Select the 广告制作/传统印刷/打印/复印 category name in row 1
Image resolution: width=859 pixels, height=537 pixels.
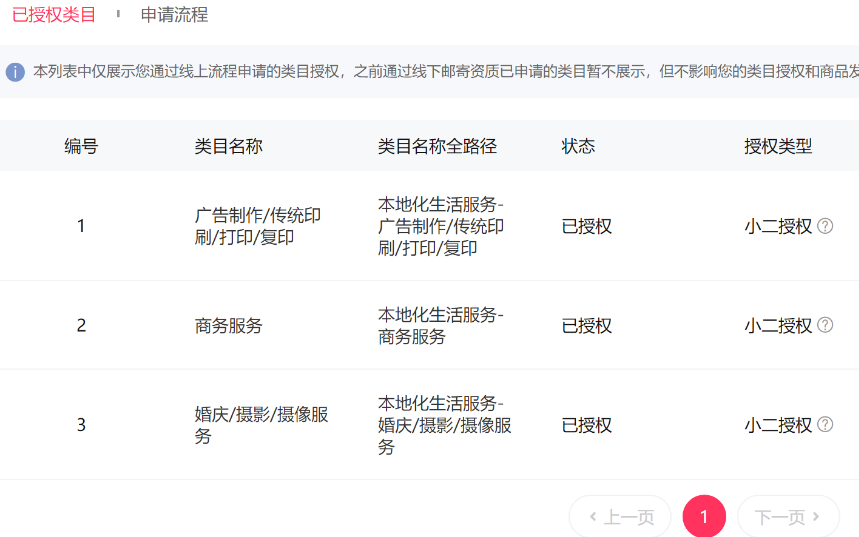[x=258, y=226]
